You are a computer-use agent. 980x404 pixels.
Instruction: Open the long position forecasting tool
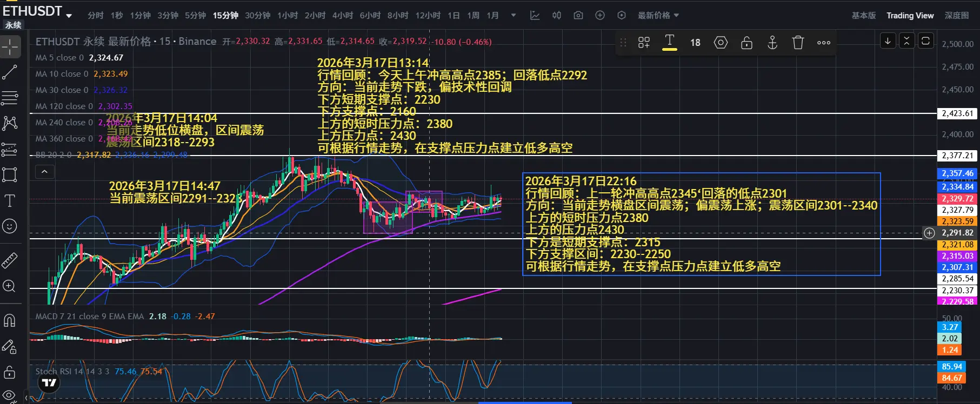pyautogui.click(x=10, y=149)
